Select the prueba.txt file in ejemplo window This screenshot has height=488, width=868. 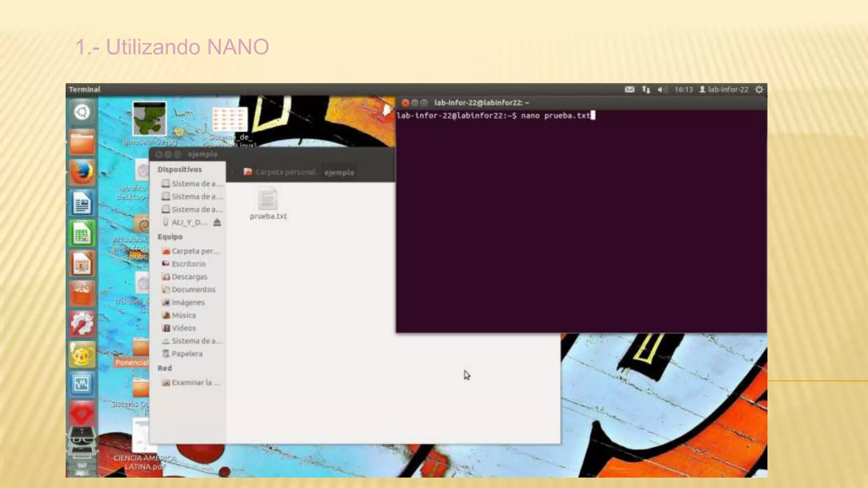(x=268, y=204)
